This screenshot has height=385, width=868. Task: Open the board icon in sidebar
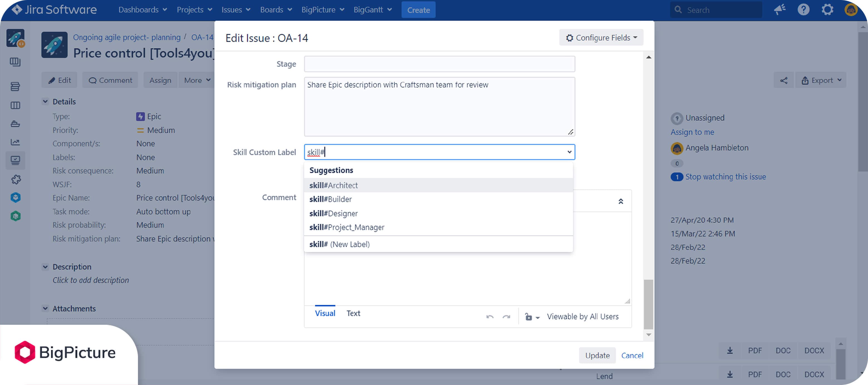coord(15,62)
